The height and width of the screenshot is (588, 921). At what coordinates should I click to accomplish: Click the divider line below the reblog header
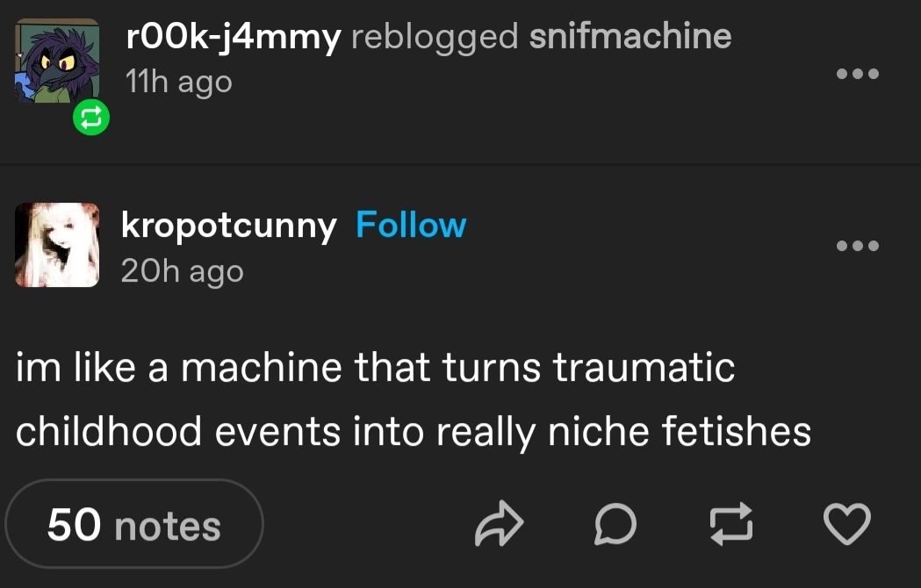pos(460,164)
